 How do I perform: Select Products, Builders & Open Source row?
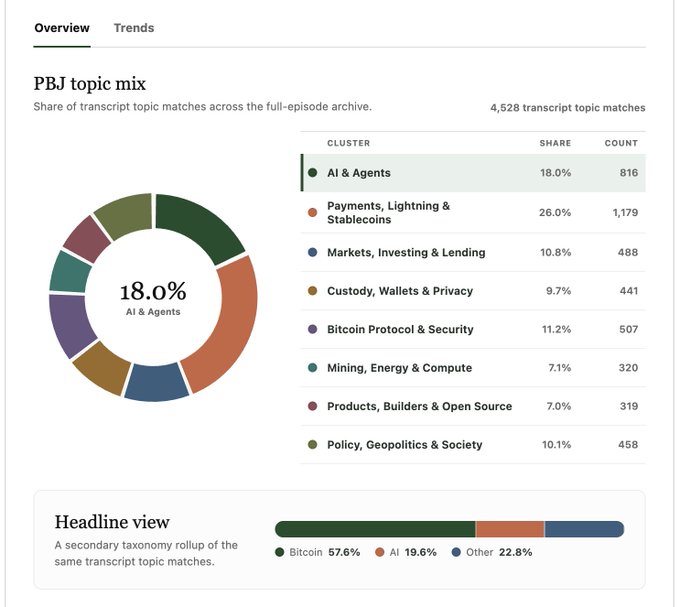coord(473,406)
